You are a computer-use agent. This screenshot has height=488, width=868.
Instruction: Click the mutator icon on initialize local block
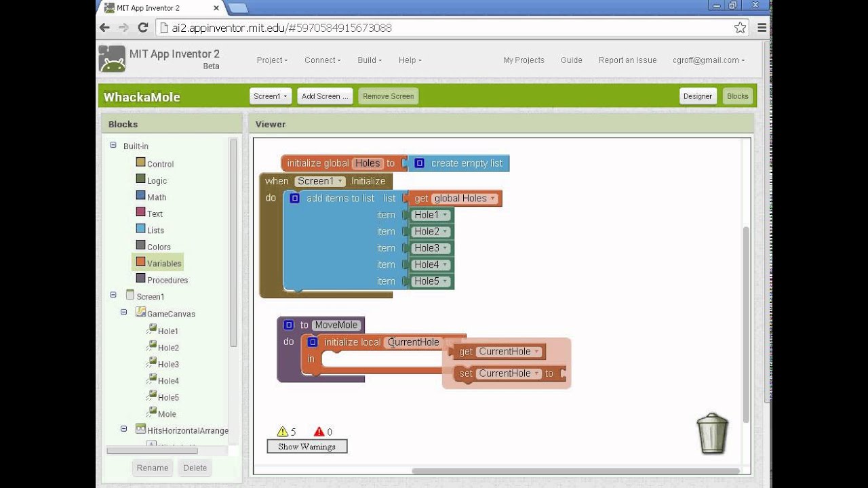(313, 342)
